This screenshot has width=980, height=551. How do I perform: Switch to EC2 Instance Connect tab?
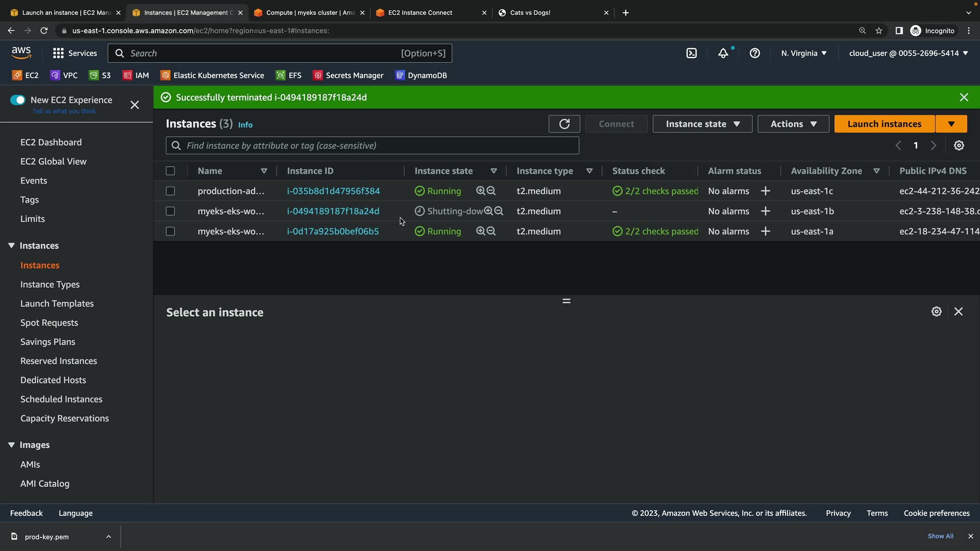point(420,13)
